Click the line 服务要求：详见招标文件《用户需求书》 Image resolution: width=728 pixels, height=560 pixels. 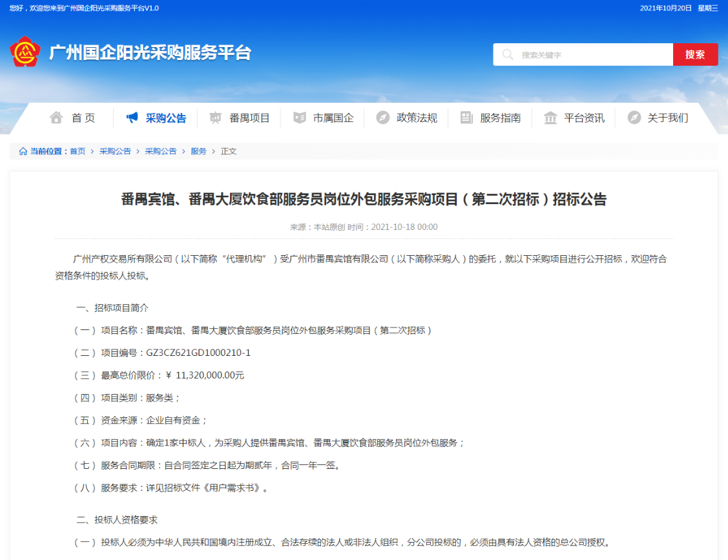171,488
